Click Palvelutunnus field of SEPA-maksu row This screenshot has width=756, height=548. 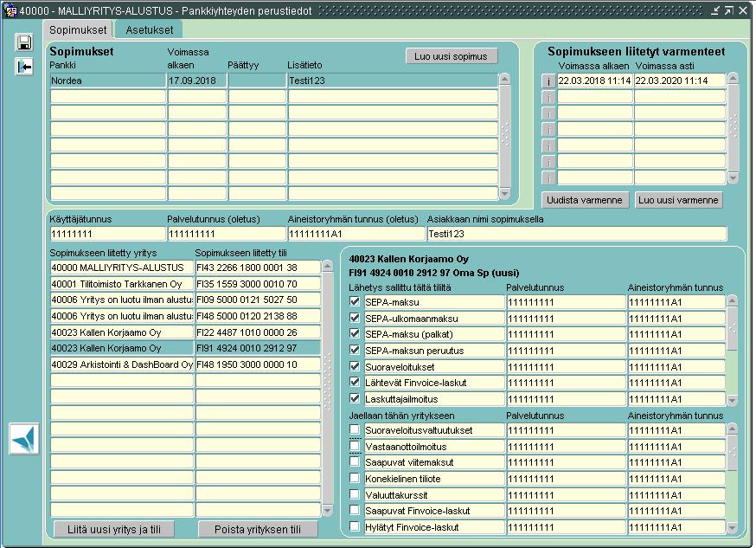tap(566, 302)
